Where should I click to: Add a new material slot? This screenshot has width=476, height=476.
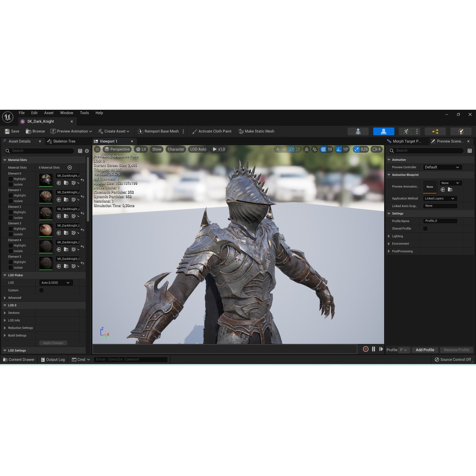[x=70, y=167]
